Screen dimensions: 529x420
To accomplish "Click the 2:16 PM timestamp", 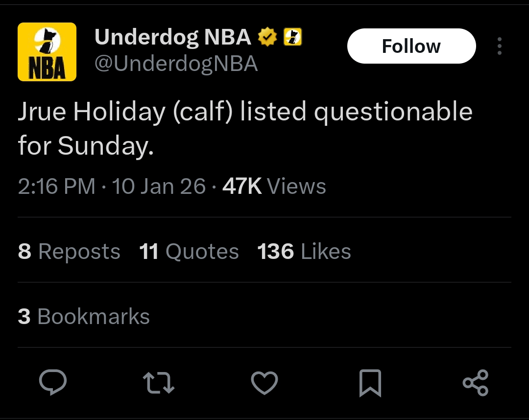I will click(56, 186).
